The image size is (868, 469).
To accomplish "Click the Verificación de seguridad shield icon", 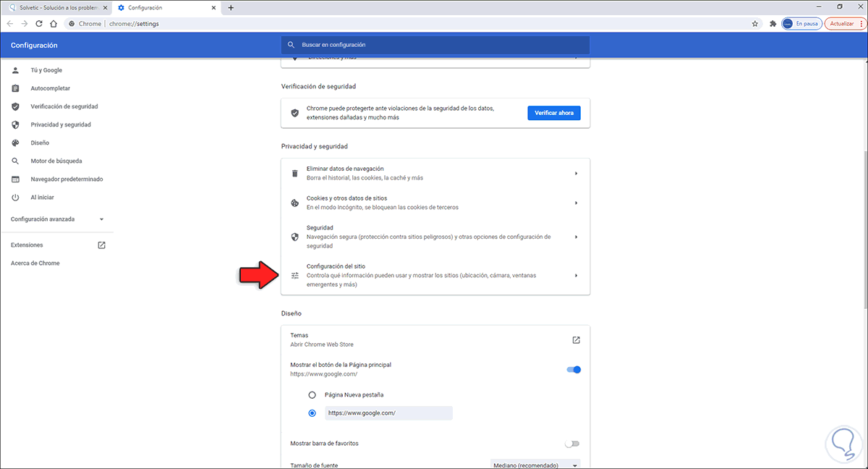I will coord(15,106).
